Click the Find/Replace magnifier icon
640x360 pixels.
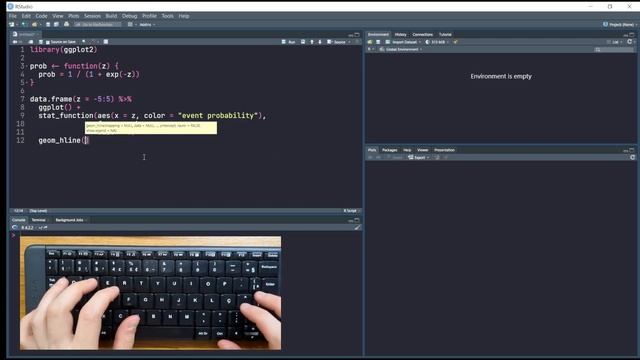[x=84, y=42]
